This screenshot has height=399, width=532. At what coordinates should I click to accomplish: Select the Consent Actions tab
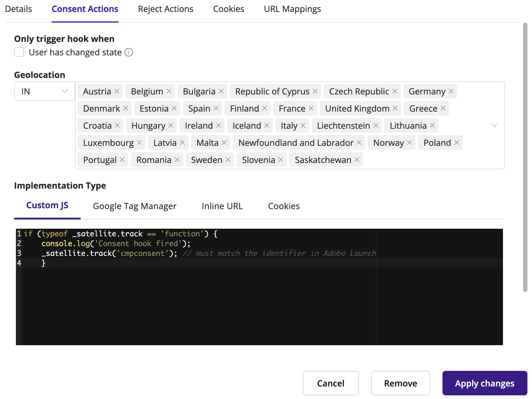85,9
